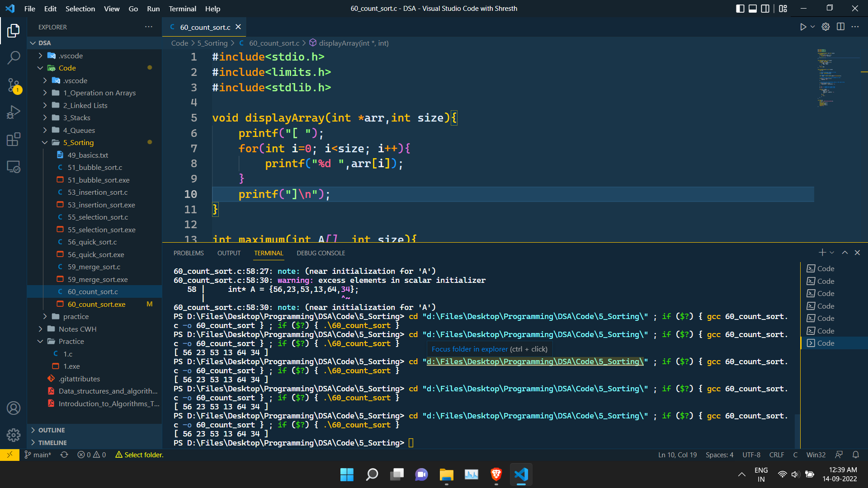The image size is (868, 488).
Task: Open the Search view icon
Action: click(x=14, y=57)
